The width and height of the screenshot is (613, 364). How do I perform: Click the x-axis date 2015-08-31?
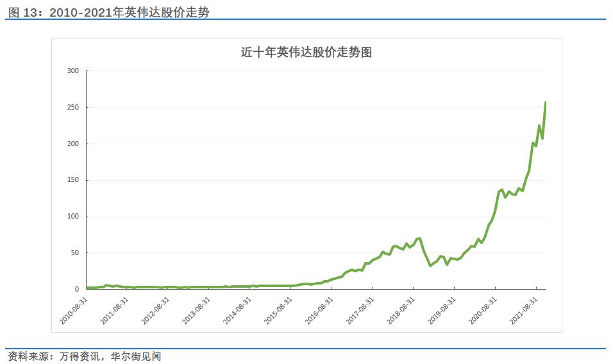tap(278, 311)
